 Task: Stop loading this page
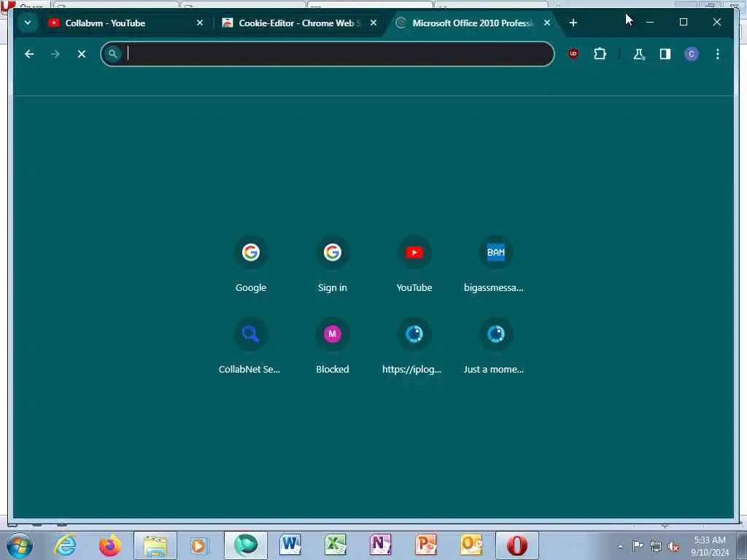pyautogui.click(x=82, y=54)
